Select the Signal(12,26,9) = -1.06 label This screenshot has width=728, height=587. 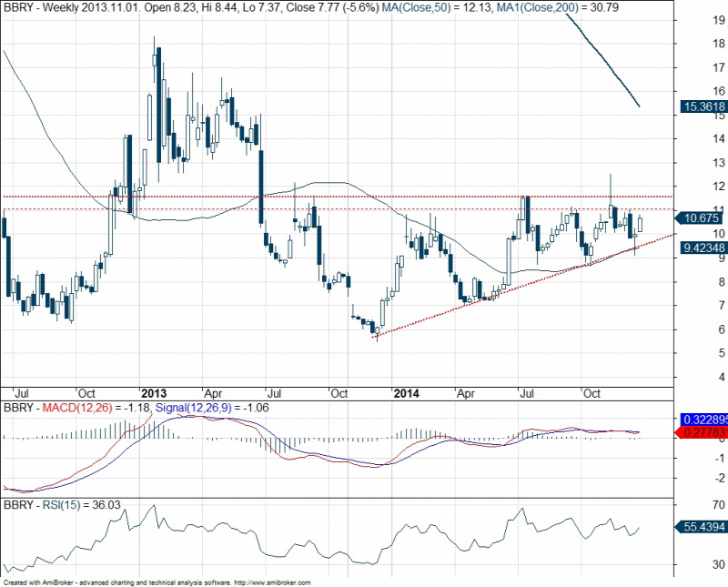(x=212, y=409)
